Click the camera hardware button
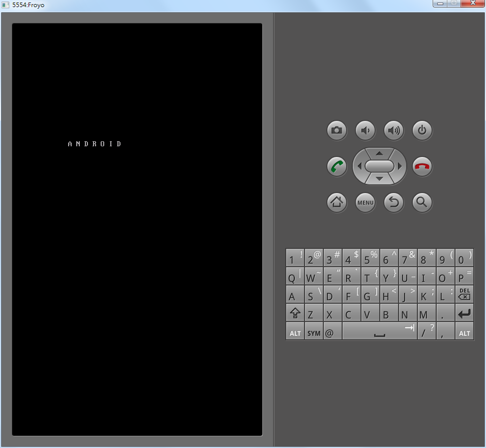486x448 pixels. (x=337, y=131)
